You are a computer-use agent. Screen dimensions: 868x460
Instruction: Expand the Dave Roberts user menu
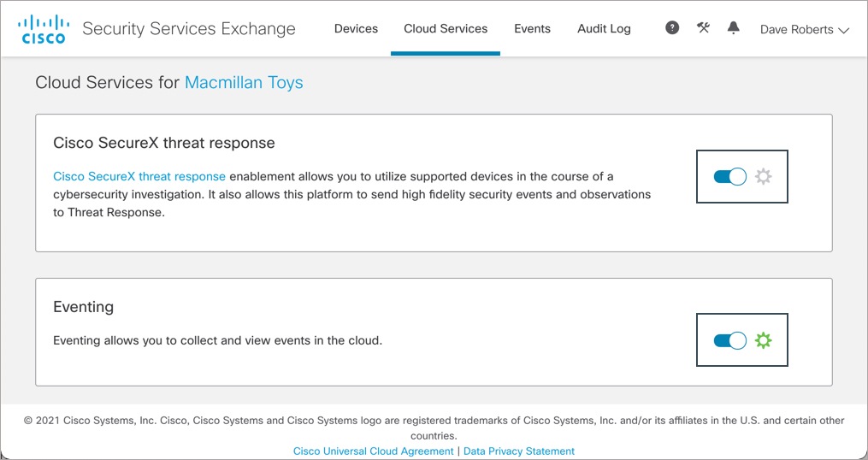pos(805,29)
